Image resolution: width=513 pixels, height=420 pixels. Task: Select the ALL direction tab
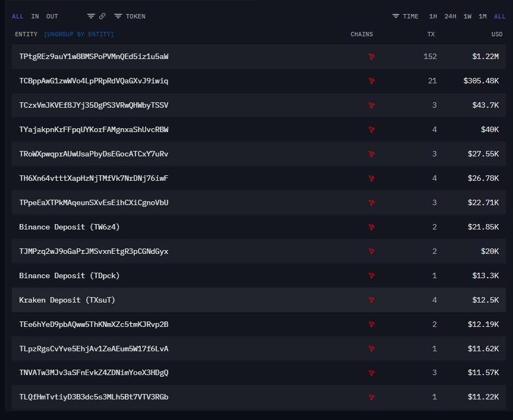click(x=18, y=16)
